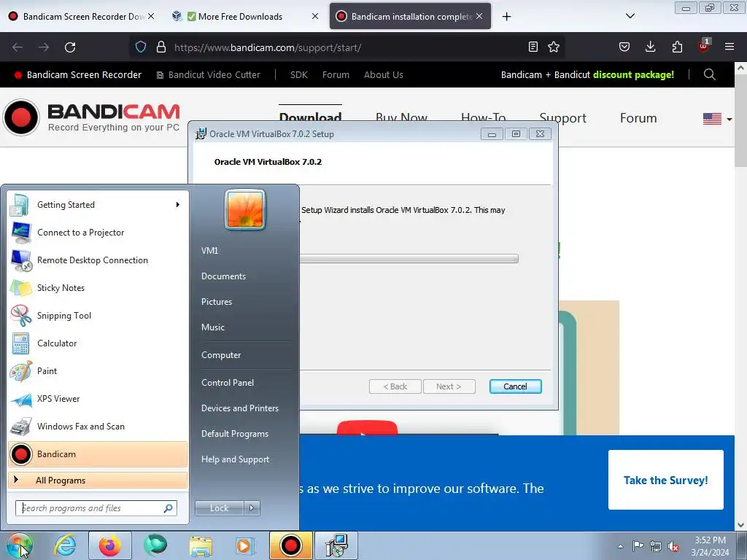This screenshot has width=747, height=560.
Task: Open Forum in Bandicam main navigation
Action: (638, 118)
